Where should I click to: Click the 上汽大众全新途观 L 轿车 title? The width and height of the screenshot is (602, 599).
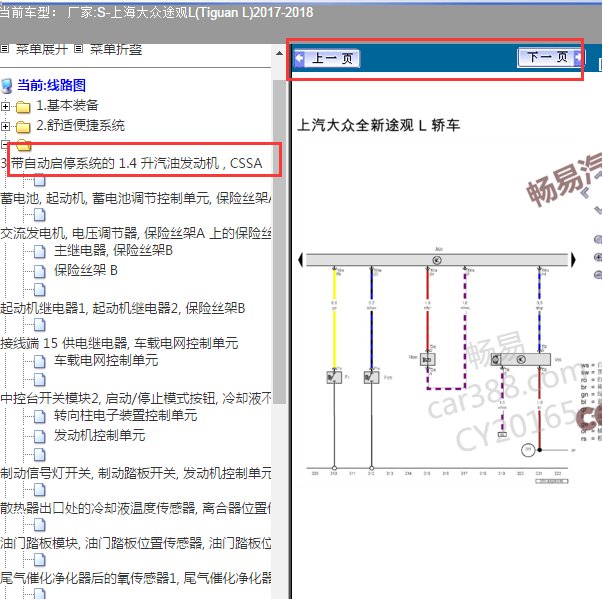point(379,125)
